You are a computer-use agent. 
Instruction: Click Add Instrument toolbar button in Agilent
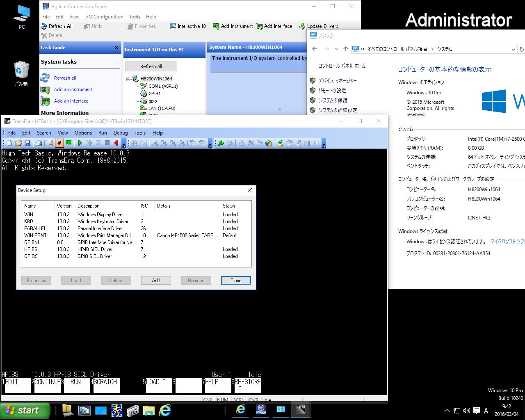[x=233, y=26]
